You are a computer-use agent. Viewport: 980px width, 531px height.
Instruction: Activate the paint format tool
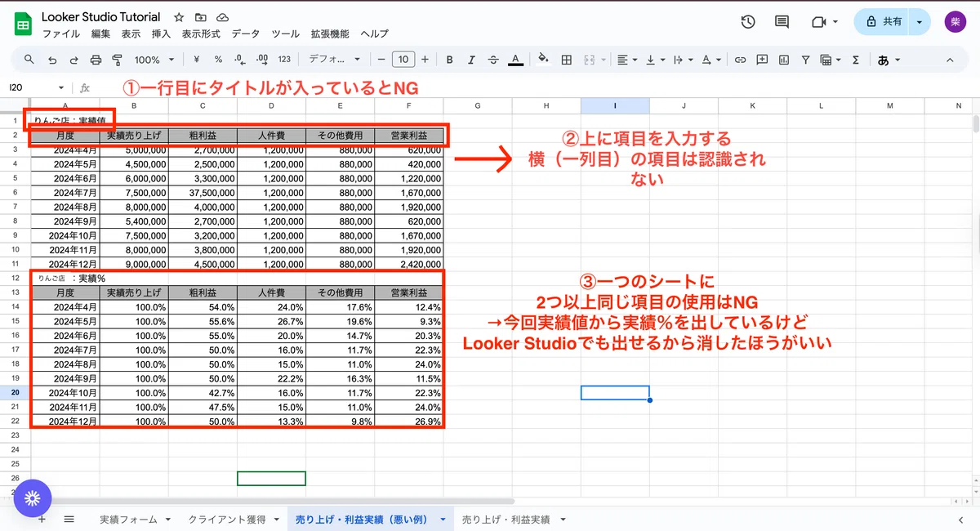coord(117,60)
